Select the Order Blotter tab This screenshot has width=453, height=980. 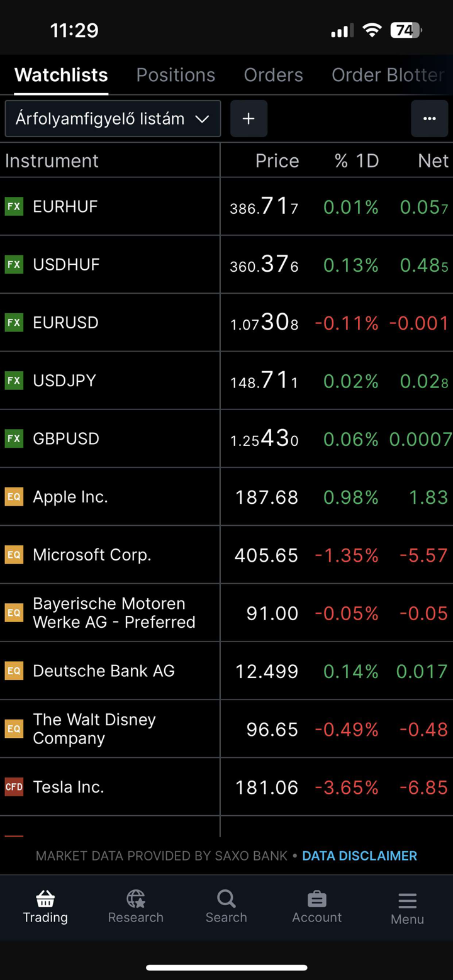(388, 75)
